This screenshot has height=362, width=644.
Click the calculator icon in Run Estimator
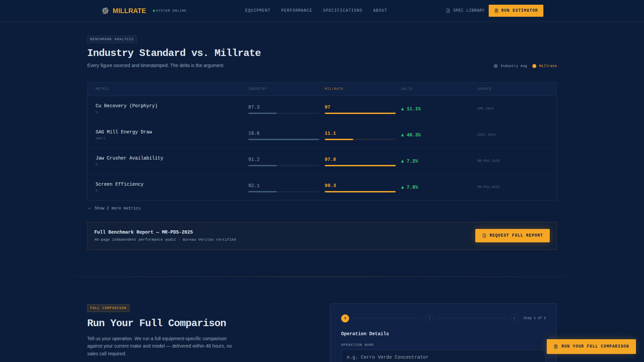point(496,11)
